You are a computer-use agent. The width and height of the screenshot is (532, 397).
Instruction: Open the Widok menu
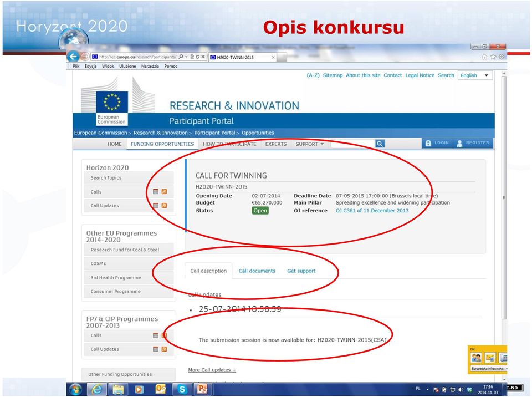[108, 66]
